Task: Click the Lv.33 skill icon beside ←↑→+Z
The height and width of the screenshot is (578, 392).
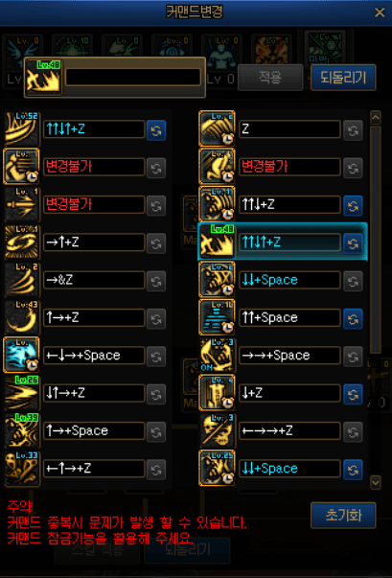Action: pos(22,468)
